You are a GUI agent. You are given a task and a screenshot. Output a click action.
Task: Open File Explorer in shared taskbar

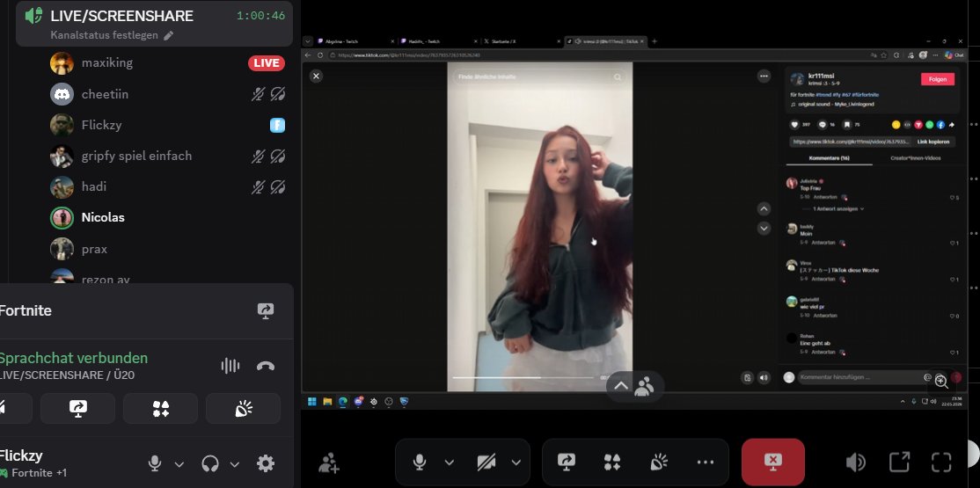[327, 402]
